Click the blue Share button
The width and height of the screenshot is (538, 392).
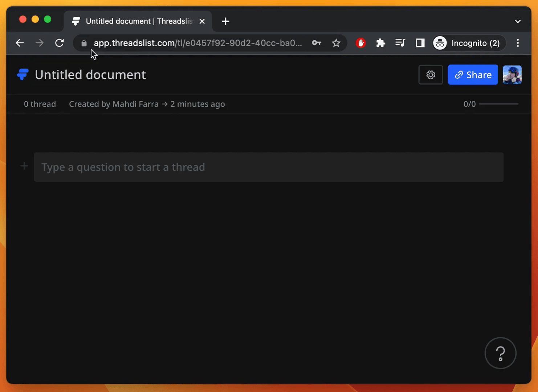473,75
